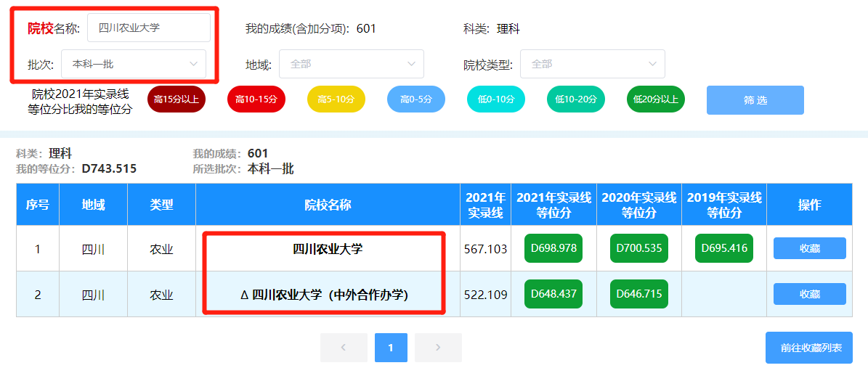The height and width of the screenshot is (368, 868).
Task: Select the 高0-5分 blue filter tag
Action: point(415,99)
